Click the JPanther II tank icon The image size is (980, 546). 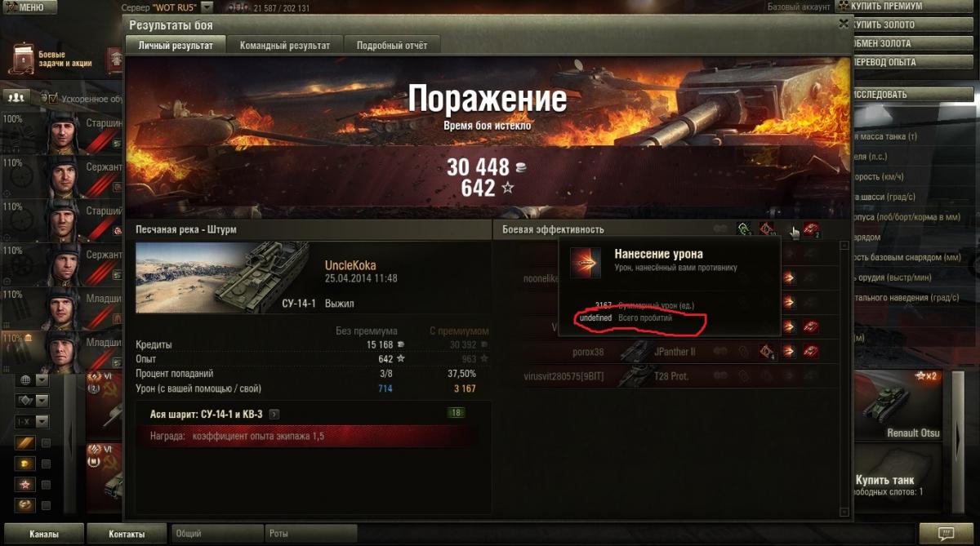632,352
